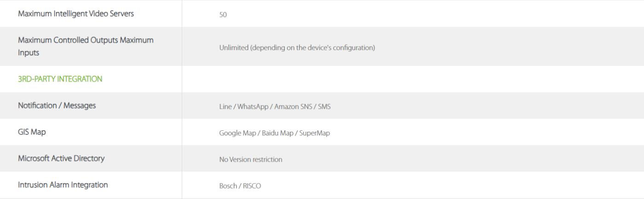Select the Bosch / RISCO value
Viewport: 644px width, 199px height.
click(240, 186)
